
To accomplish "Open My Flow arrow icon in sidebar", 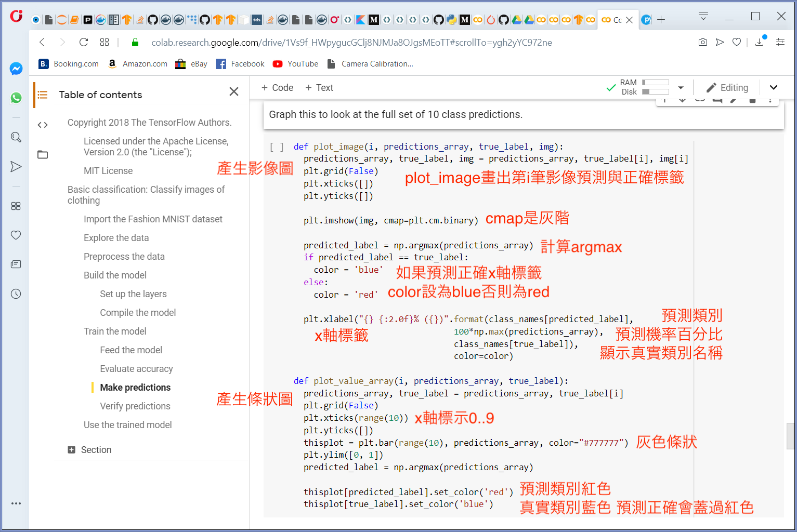I will [x=16, y=166].
